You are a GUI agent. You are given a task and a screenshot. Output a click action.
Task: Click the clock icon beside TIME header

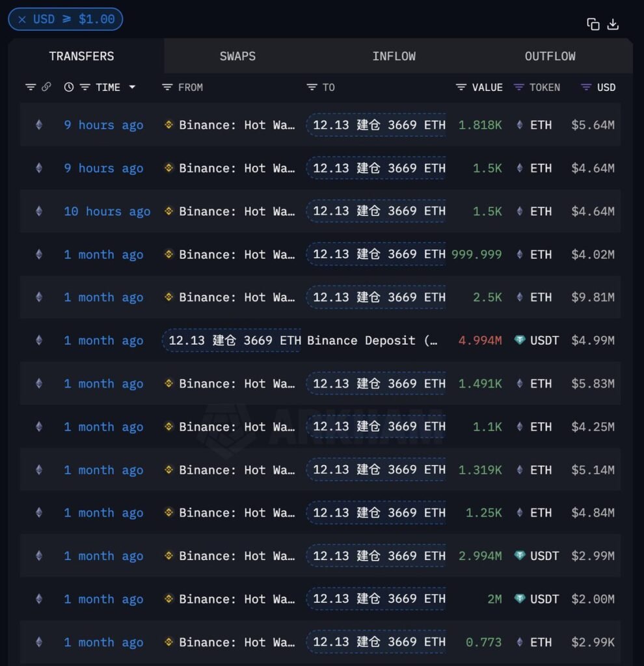pyautogui.click(x=69, y=87)
